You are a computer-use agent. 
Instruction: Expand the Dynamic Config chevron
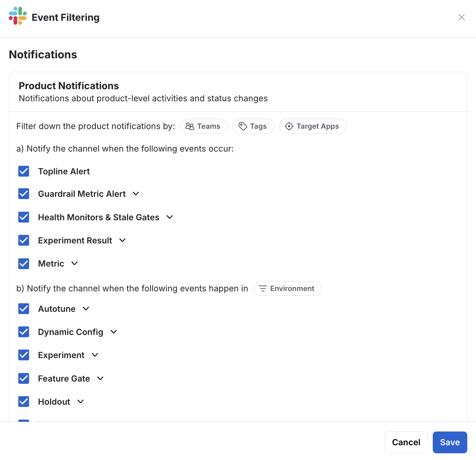click(x=114, y=332)
